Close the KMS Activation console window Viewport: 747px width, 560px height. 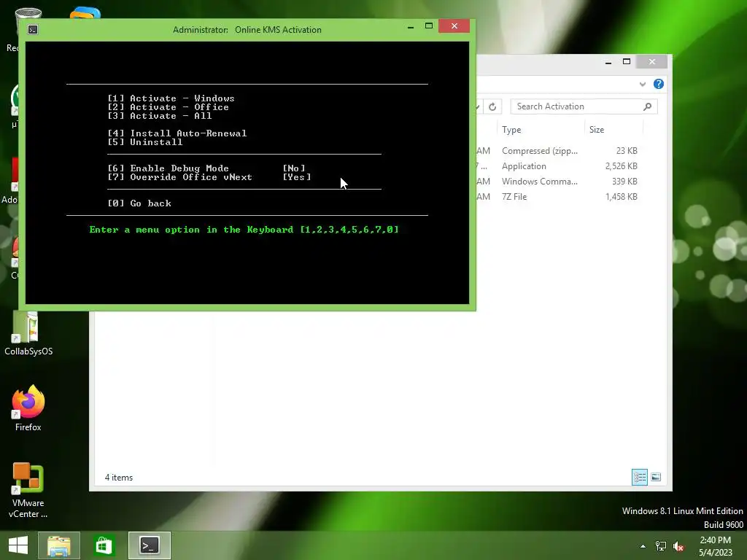point(454,26)
